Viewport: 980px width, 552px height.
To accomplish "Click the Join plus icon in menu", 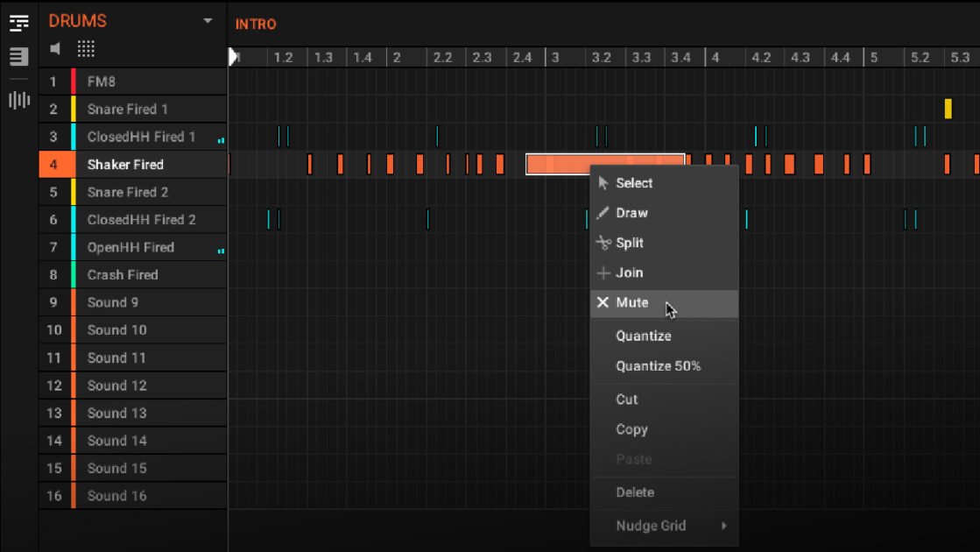I will click(x=603, y=272).
